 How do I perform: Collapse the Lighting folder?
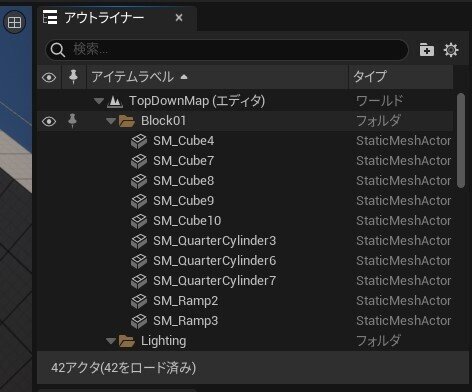(x=111, y=341)
